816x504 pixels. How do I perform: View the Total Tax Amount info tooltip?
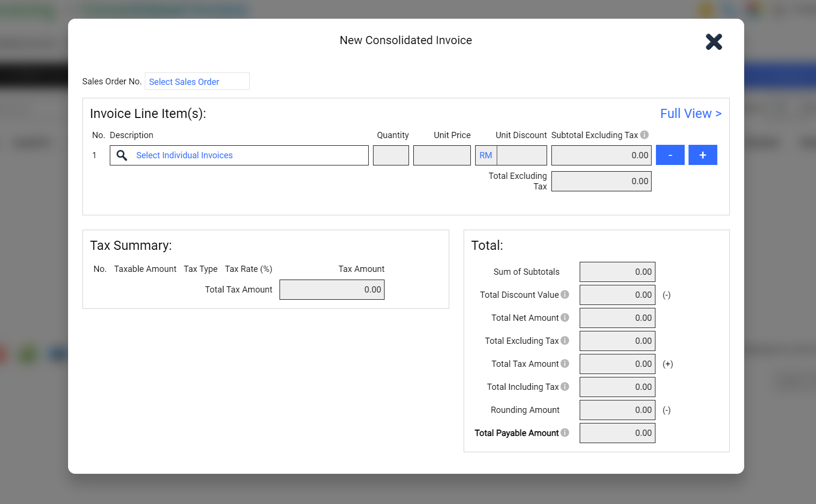pyautogui.click(x=565, y=363)
